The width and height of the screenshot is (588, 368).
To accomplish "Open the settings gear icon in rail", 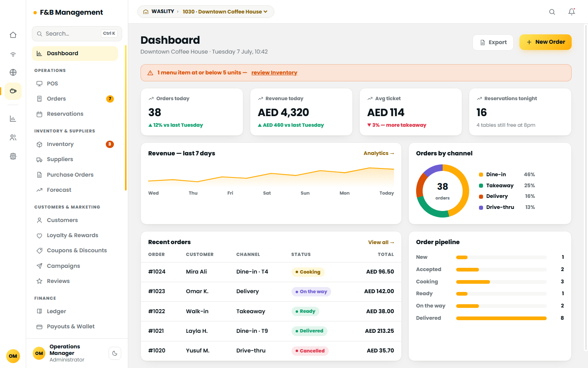I will pos(13,156).
